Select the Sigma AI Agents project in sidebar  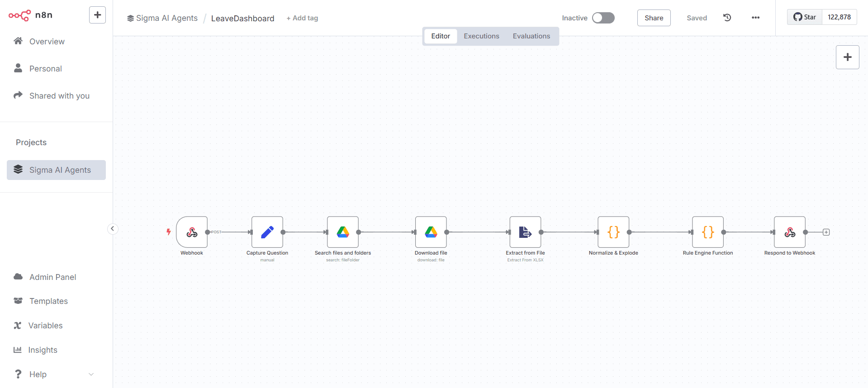[56, 170]
